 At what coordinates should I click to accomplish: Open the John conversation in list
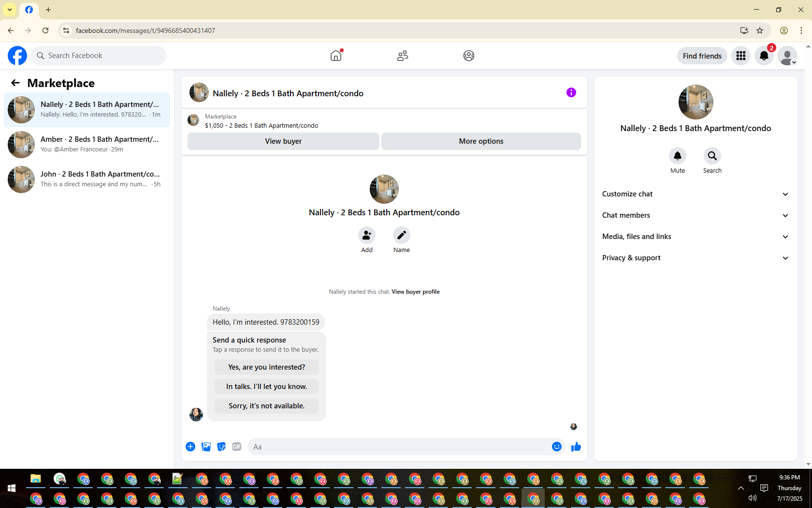87,179
